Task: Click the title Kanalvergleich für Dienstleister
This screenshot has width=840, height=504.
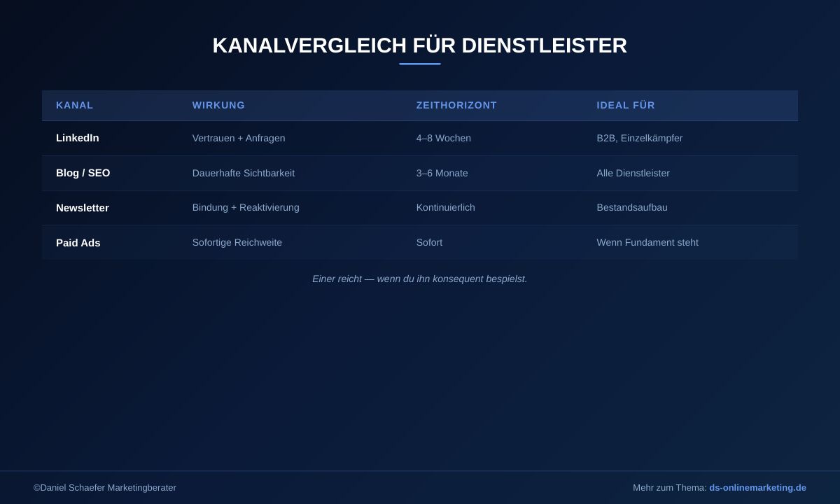Action: [420, 45]
